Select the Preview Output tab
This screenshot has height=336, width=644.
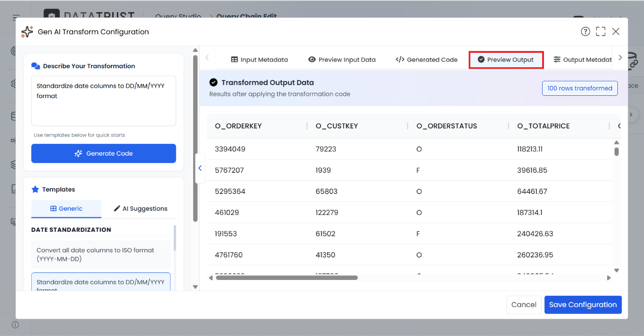[x=506, y=60]
